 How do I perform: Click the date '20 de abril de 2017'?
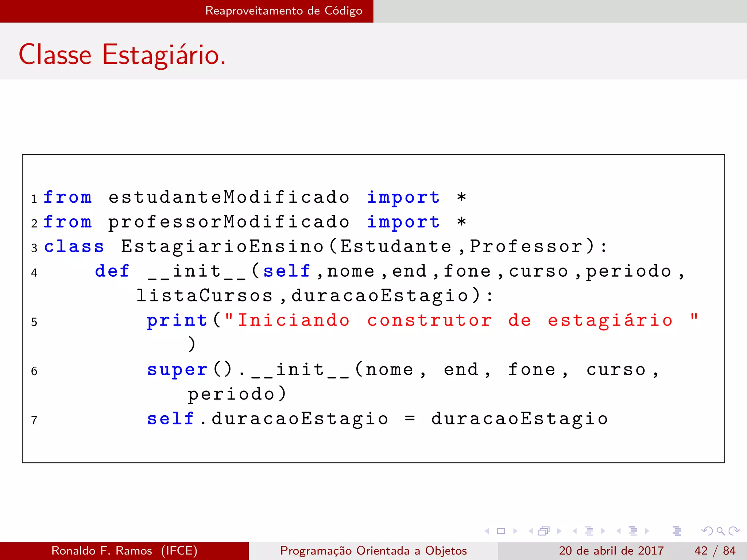(611, 551)
